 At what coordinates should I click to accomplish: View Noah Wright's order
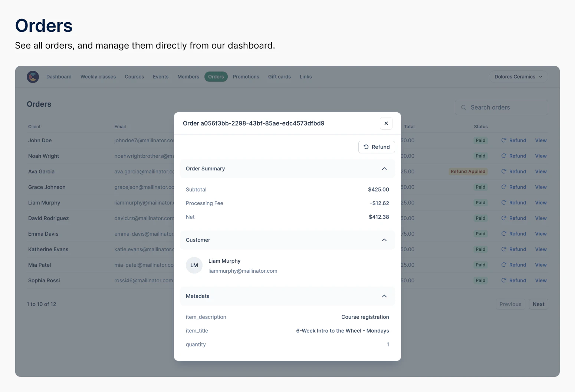pos(540,156)
